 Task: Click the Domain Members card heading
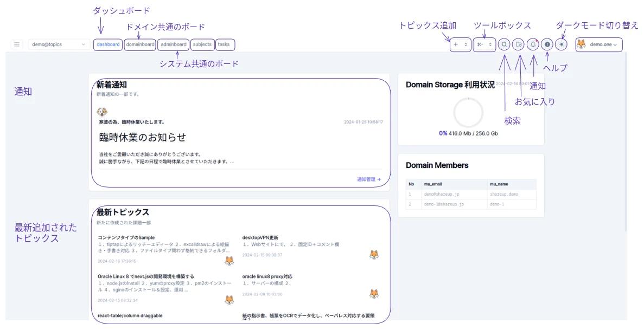[x=437, y=165]
